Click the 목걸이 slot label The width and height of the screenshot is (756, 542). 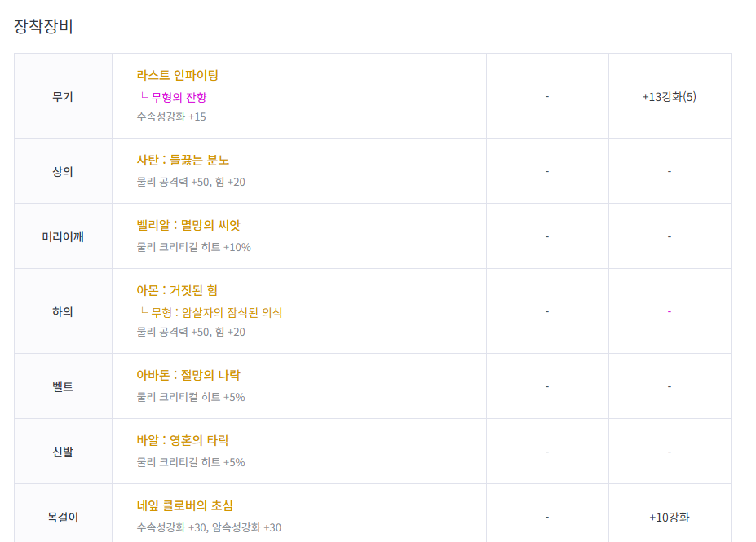click(63, 517)
